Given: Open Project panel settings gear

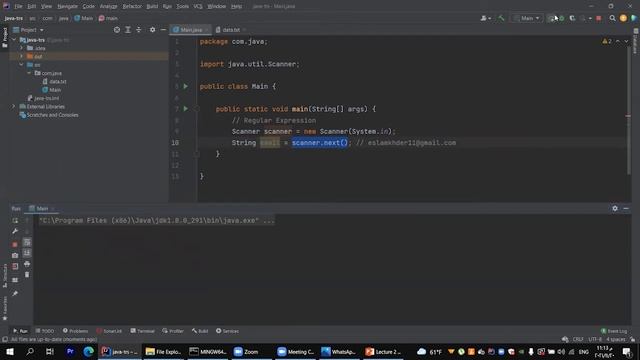Looking at the screenshot, I should point(152,30).
